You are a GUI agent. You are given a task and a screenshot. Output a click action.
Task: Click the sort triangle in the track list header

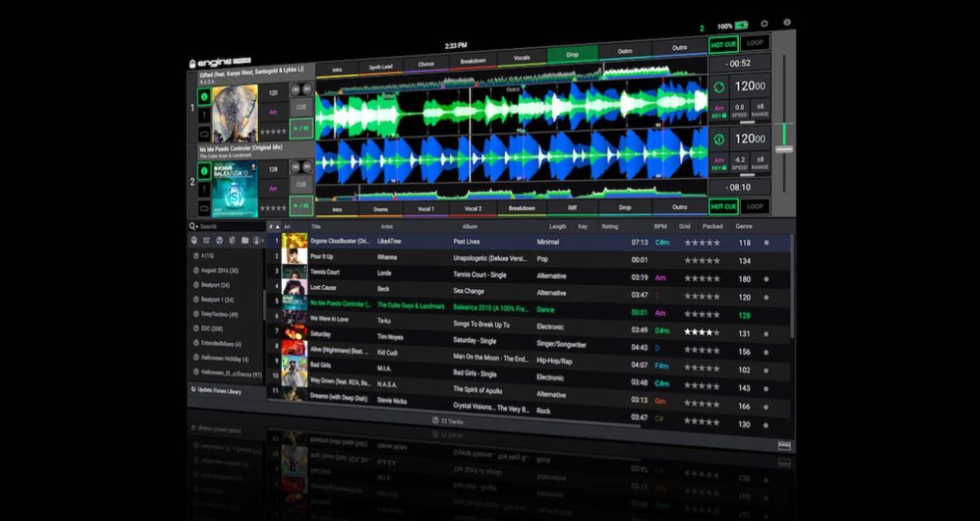pos(278,225)
